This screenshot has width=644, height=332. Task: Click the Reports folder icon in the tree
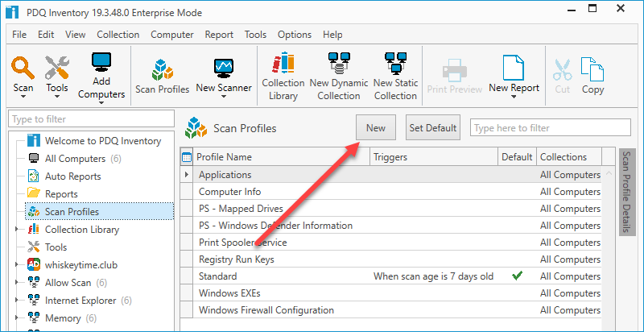tap(33, 193)
